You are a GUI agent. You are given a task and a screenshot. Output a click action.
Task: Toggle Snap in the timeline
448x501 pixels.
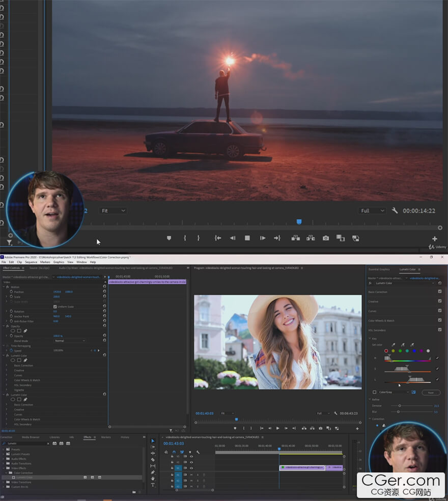pyautogui.click(x=174, y=452)
